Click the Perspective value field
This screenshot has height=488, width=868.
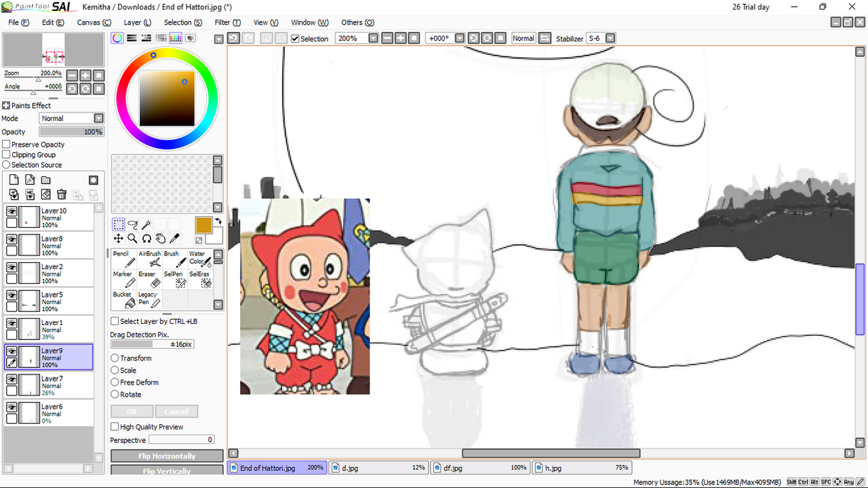coord(182,440)
